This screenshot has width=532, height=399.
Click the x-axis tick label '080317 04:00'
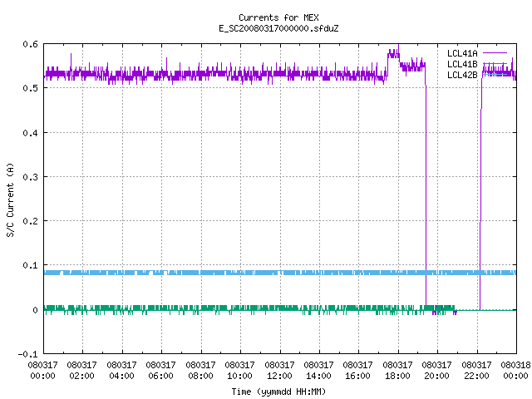121,371
